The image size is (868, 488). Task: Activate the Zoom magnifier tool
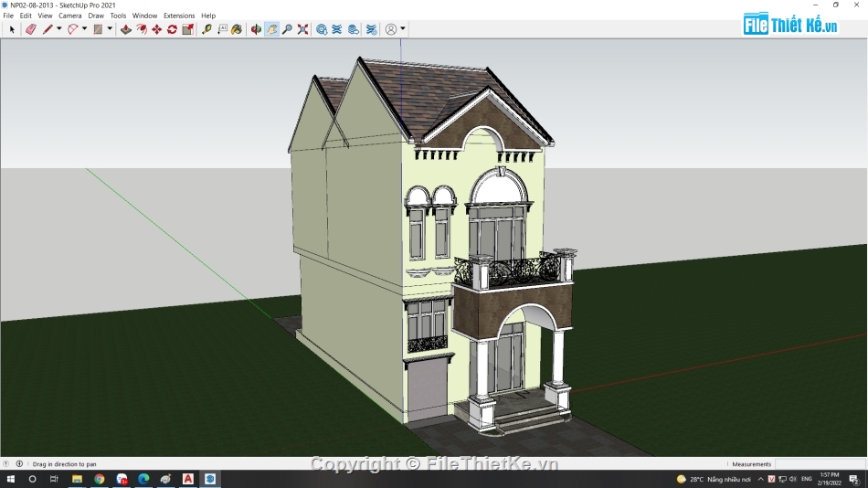tap(287, 29)
